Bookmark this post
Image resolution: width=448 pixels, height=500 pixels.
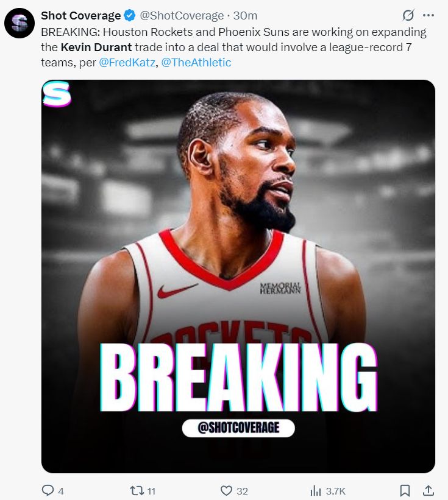point(405,490)
